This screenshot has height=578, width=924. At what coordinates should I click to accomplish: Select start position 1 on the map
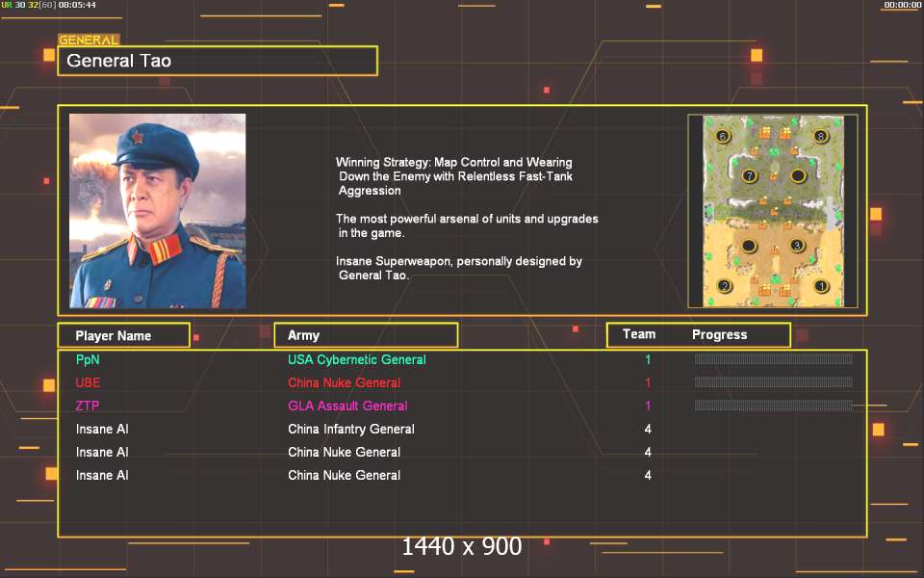(x=821, y=286)
